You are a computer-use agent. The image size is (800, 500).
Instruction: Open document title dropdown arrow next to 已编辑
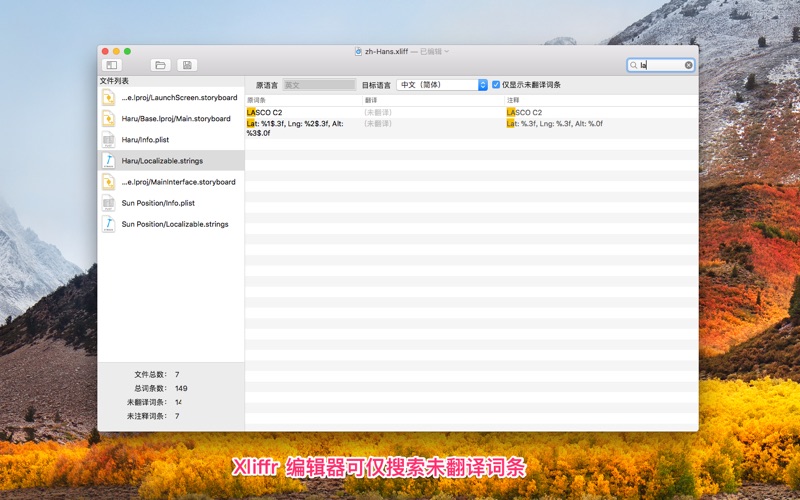click(x=447, y=51)
